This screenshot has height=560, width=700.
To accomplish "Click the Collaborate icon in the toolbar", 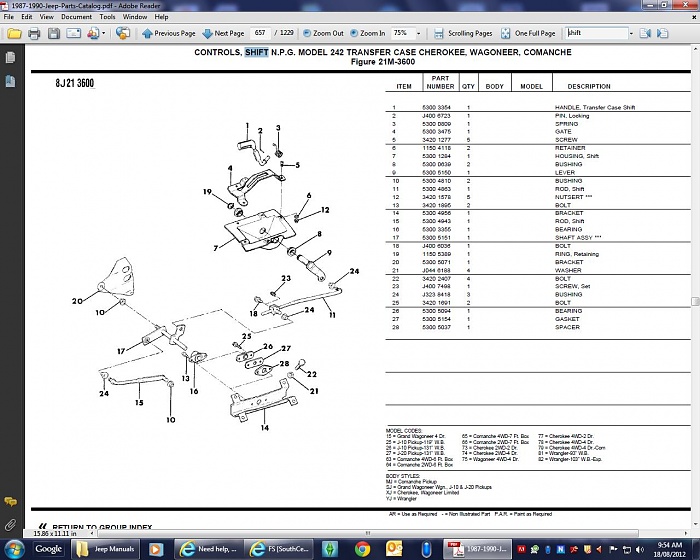I will [x=93, y=33].
